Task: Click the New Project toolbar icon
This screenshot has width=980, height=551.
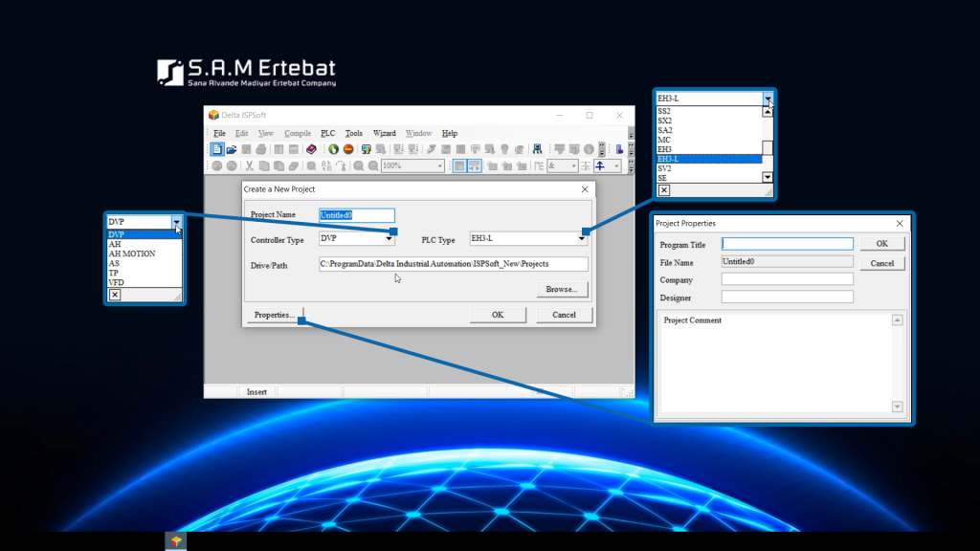Action: [216, 149]
